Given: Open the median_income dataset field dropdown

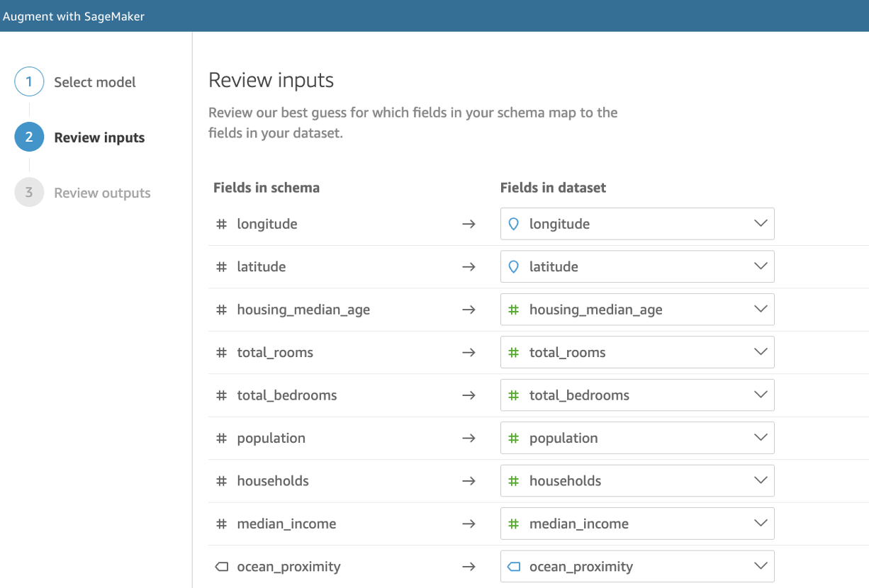Looking at the screenshot, I should pyautogui.click(x=761, y=524).
